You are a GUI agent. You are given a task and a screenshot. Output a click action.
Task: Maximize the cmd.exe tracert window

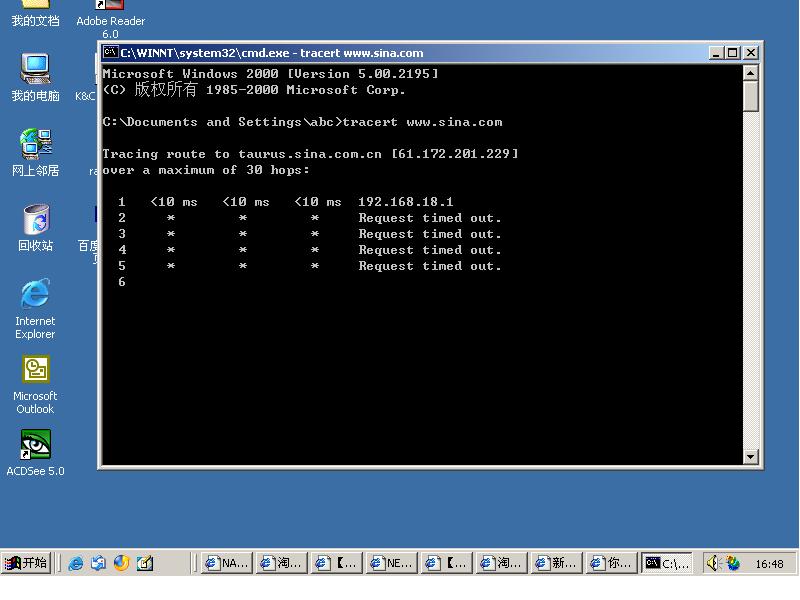(x=733, y=53)
